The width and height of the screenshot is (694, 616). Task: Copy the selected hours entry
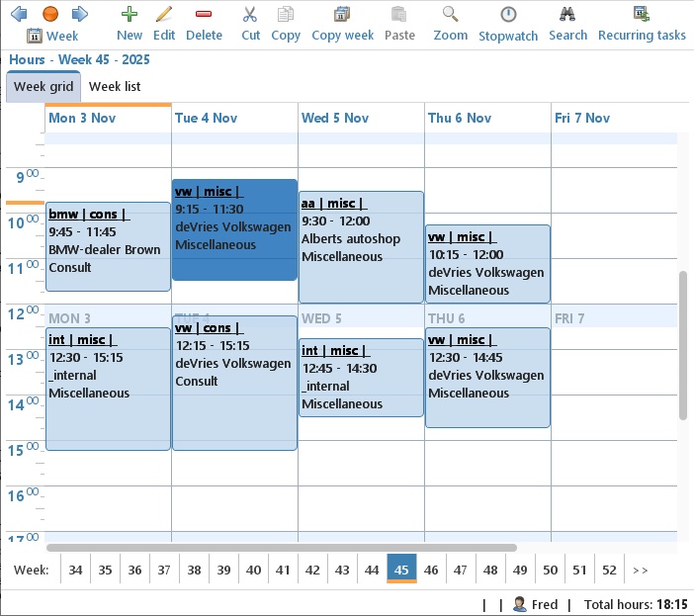point(286,25)
